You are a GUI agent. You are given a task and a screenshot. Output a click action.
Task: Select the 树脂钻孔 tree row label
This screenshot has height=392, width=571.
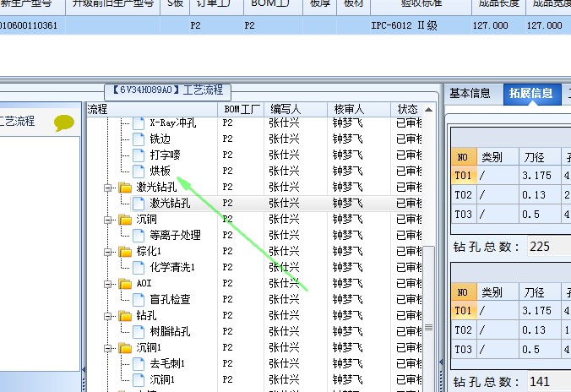click(x=170, y=331)
